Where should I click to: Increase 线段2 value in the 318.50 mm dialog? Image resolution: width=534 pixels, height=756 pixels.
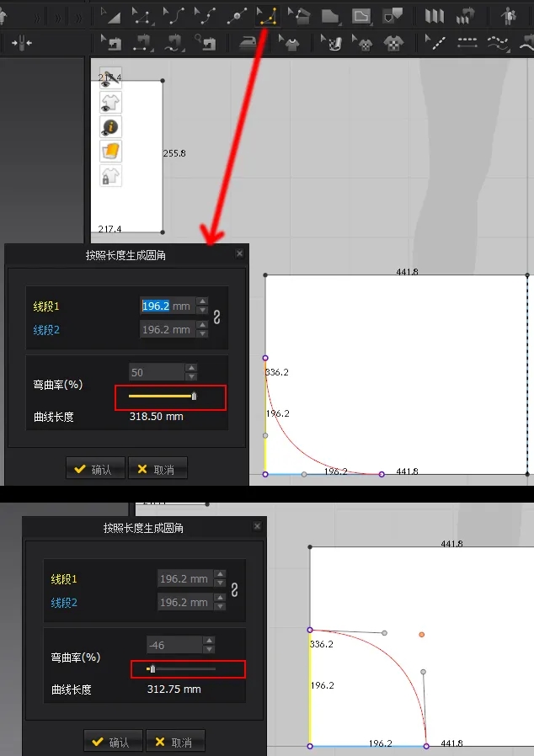tap(203, 326)
